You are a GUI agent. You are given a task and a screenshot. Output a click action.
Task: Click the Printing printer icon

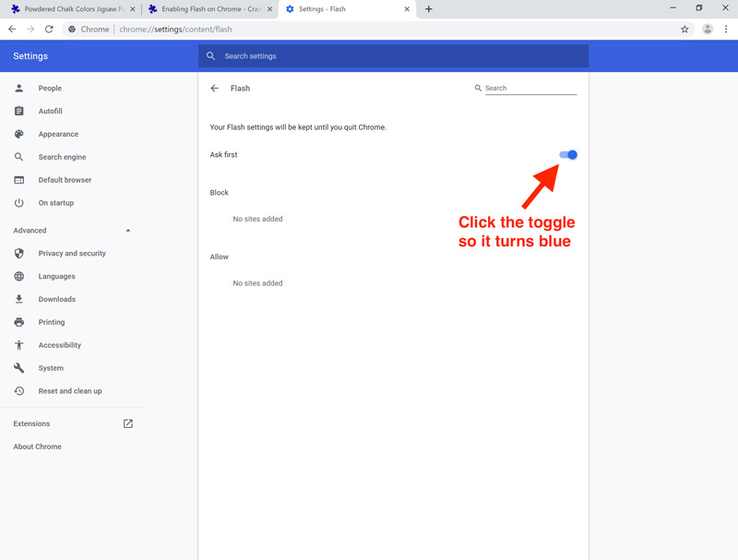(x=19, y=322)
